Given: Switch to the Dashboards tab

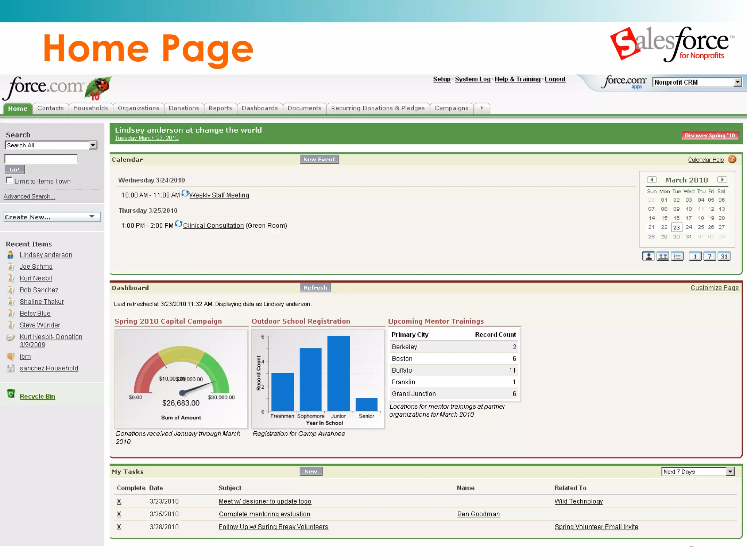Looking at the screenshot, I should point(260,108).
